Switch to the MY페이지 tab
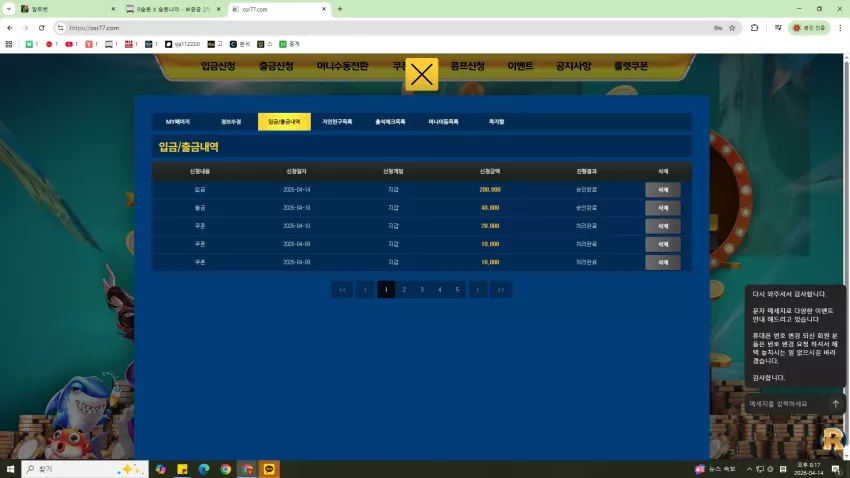Screen dimensions: 850x478 (x=178, y=122)
